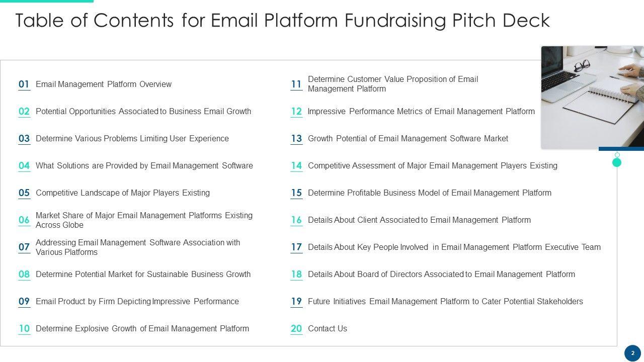
Task: Open 'Determine Customer Value Proposition' entry
Action: click(393, 84)
